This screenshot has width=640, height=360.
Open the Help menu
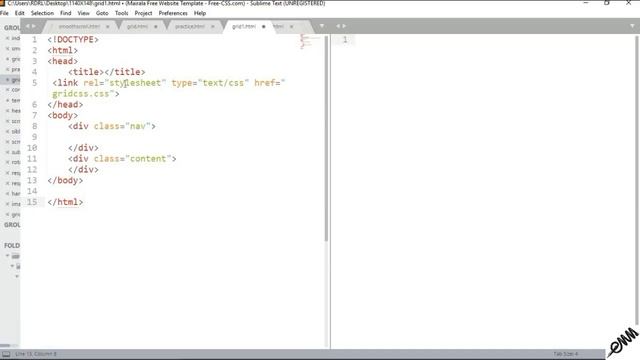(x=200, y=13)
